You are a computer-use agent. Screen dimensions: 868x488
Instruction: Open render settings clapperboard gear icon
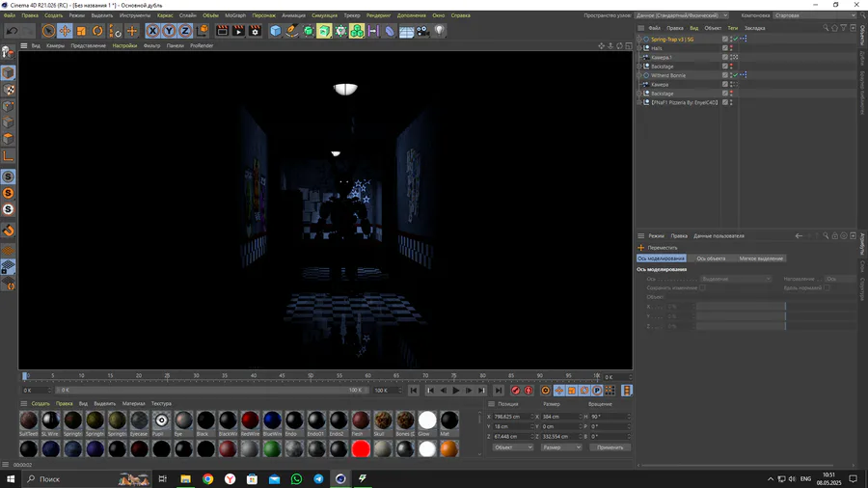(x=255, y=31)
